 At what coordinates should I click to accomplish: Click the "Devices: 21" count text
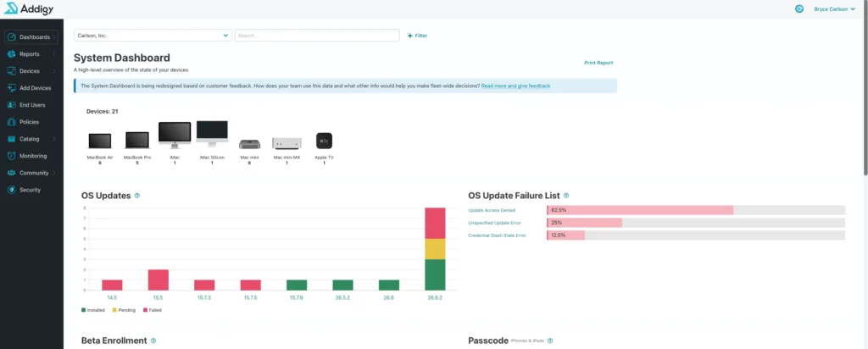(103, 112)
